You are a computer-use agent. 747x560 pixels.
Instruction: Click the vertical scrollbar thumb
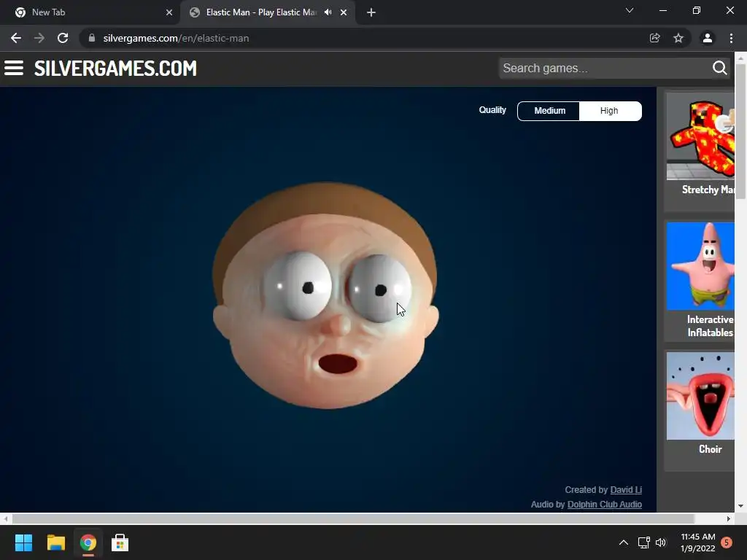(740, 131)
